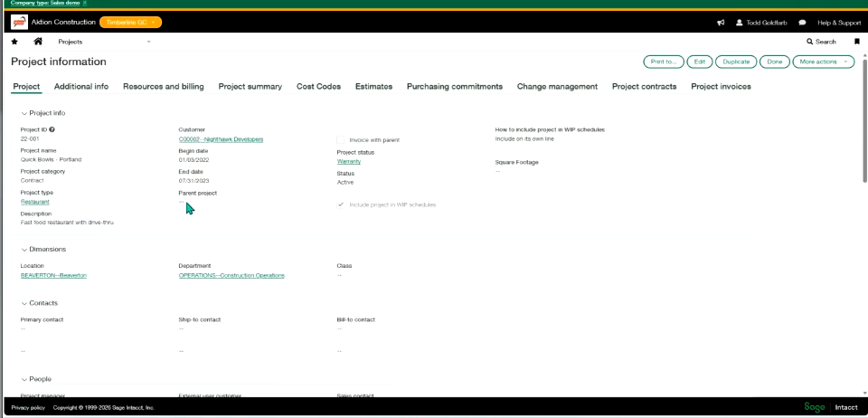Open the Project contracts tab

[645, 86]
